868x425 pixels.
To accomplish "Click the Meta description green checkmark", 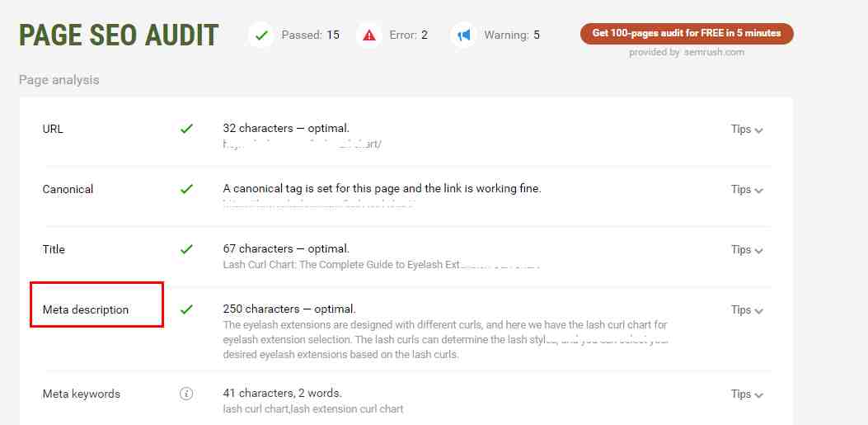I will pyautogui.click(x=186, y=309).
